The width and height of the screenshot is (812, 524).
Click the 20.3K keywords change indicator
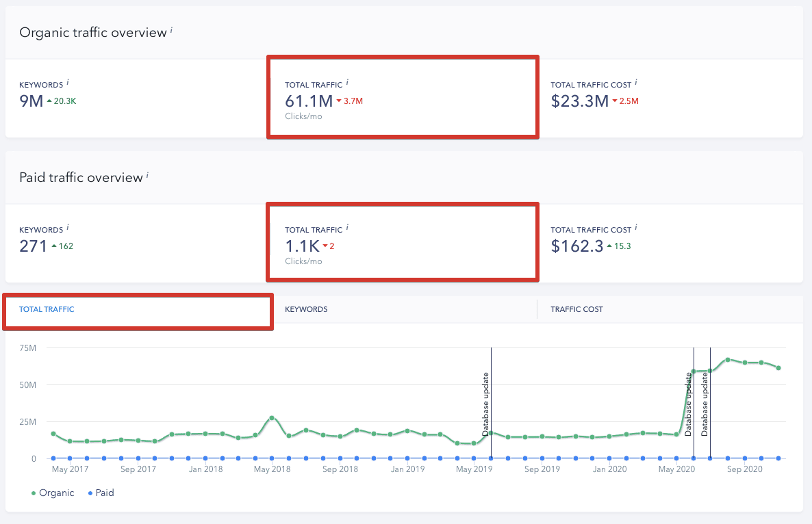click(x=62, y=101)
